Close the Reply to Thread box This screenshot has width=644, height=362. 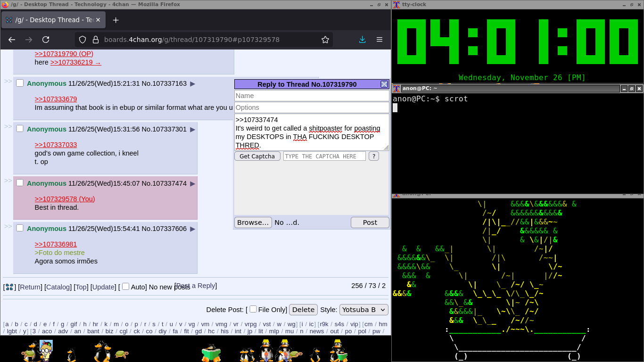point(384,84)
